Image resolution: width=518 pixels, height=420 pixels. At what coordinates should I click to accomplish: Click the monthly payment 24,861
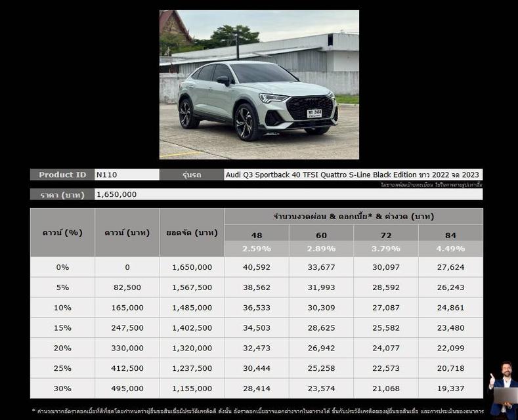tap(450, 308)
